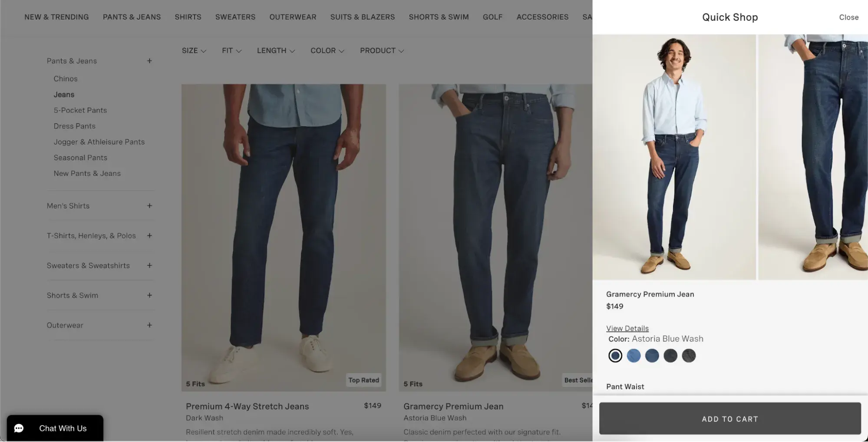Expand Sweaters & Sweatshirts plus icon
The width and height of the screenshot is (868, 442).
pyautogui.click(x=149, y=265)
